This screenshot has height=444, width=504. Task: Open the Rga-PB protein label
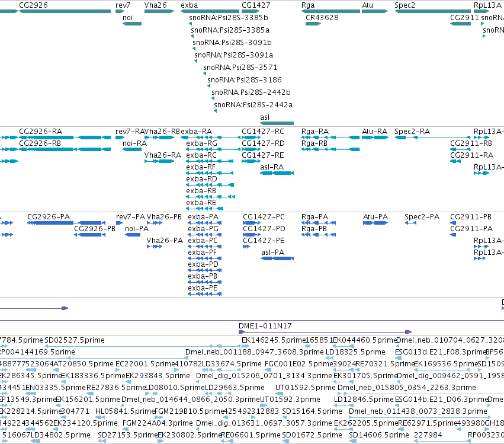pos(314,229)
